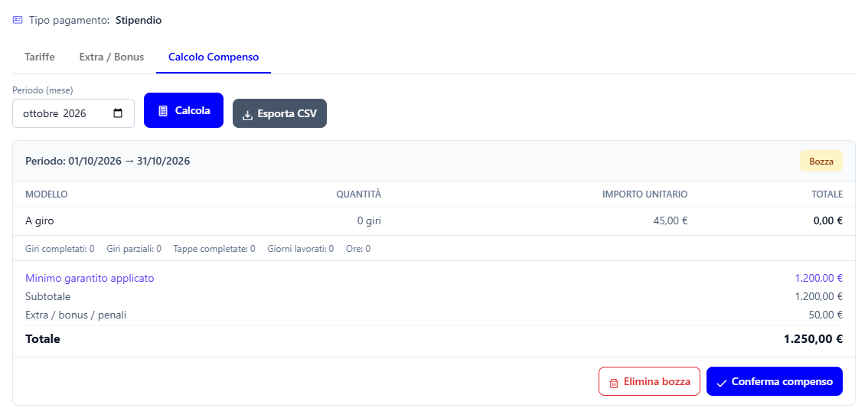
Task: Click the MODELLO column header
Action: 47,194
